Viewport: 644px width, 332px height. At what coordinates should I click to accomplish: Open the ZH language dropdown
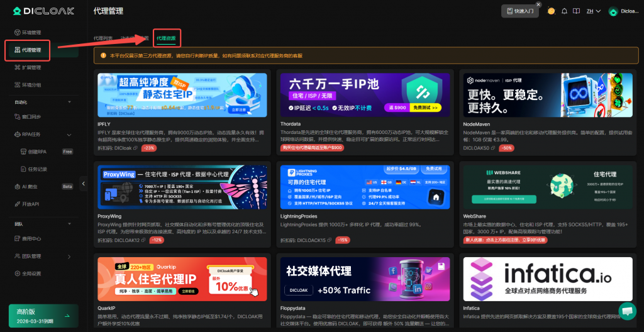point(593,11)
